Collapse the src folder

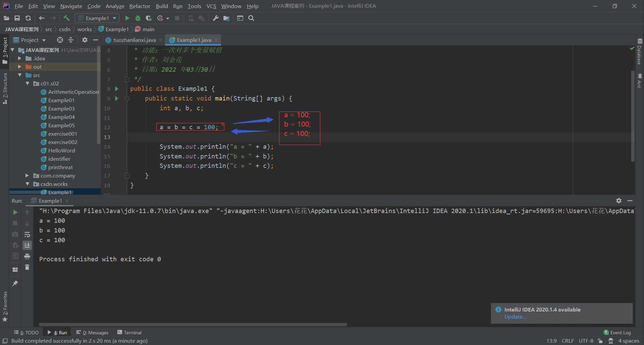tap(20, 75)
